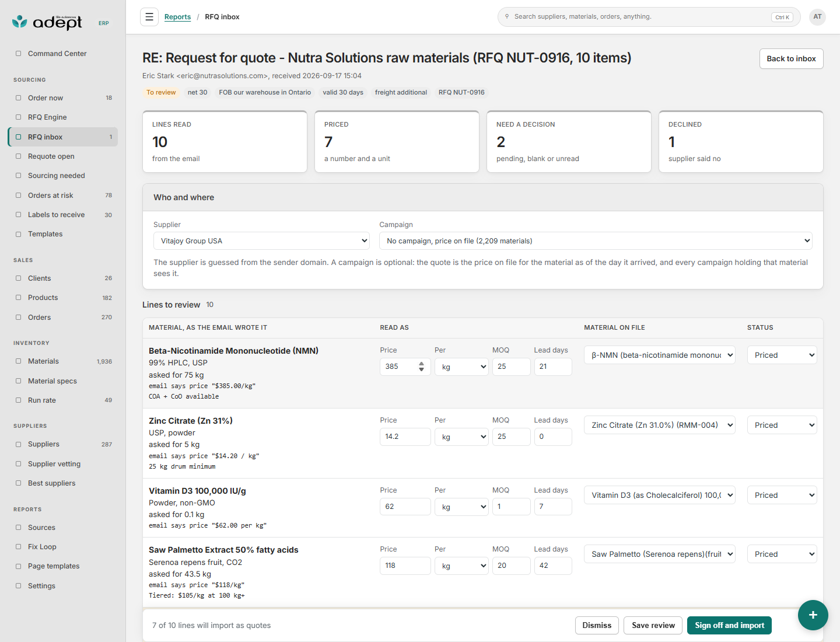Screen dimensions: 840x642
Task: Click the MOQ field for Vitamin D3
Action: (512, 507)
